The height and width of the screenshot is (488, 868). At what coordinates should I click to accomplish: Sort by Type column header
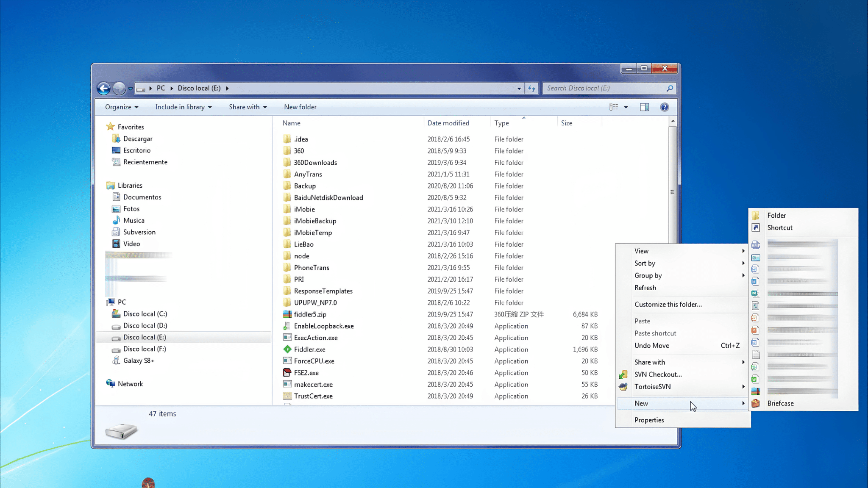click(x=501, y=123)
